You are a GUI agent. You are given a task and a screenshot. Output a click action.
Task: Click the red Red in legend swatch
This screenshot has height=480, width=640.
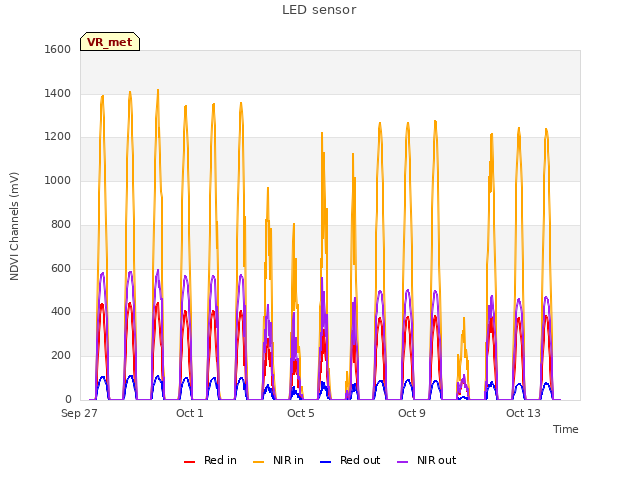tap(189, 462)
